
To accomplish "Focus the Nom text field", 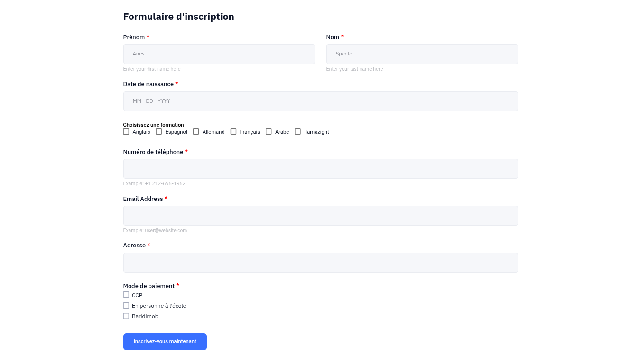I will coord(422,54).
